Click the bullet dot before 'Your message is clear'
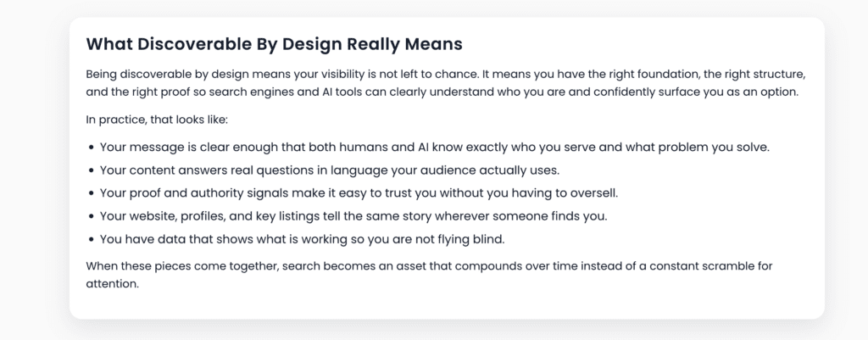The width and height of the screenshot is (868, 340). [x=91, y=148]
